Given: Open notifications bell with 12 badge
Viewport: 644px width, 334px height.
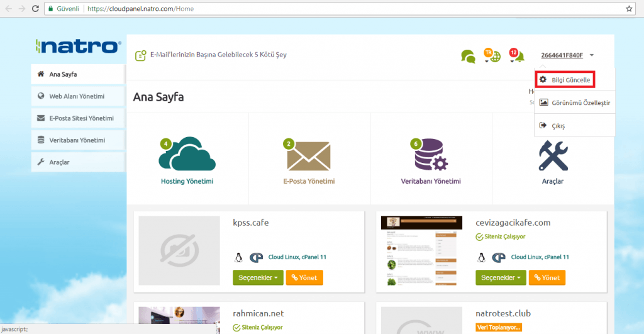Looking at the screenshot, I should (517, 55).
